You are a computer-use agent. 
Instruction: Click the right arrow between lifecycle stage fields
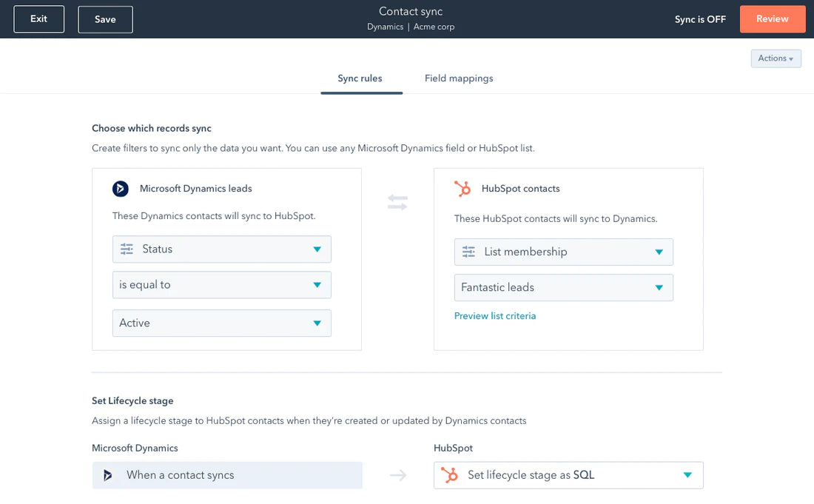tap(398, 475)
